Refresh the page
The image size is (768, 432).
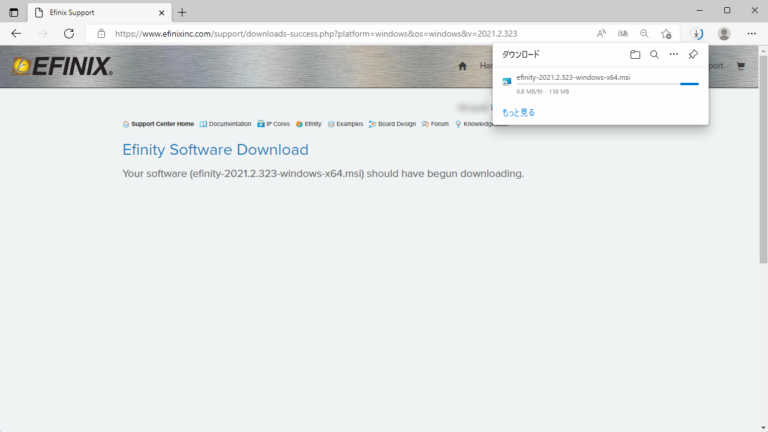click(x=69, y=33)
